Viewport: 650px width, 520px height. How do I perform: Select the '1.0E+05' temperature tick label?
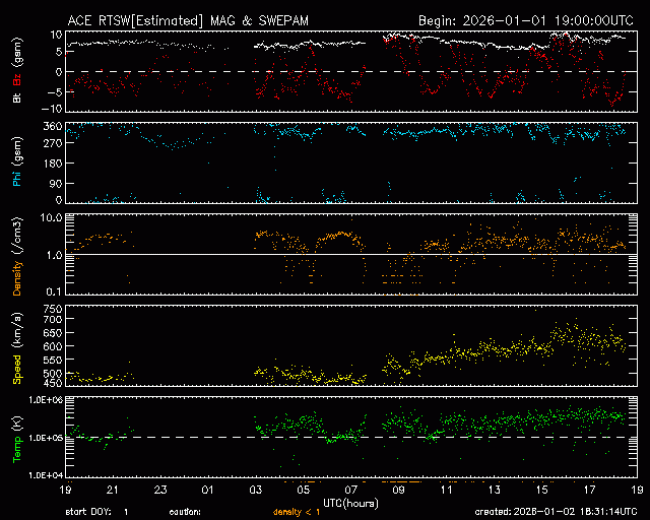click(x=46, y=438)
